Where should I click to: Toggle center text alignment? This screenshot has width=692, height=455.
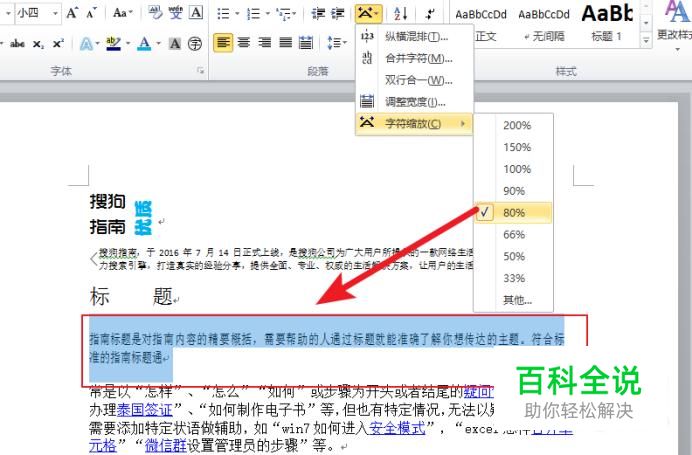coord(244,43)
